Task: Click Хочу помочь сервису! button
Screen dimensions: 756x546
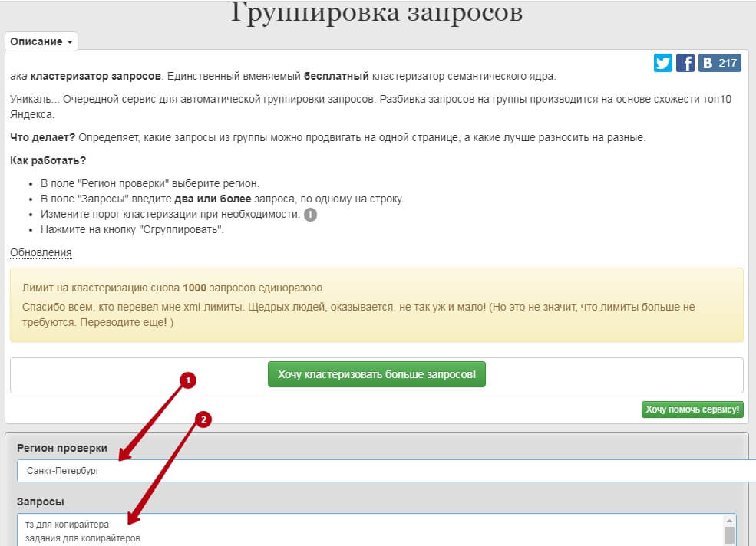Action: pos(692,409)
